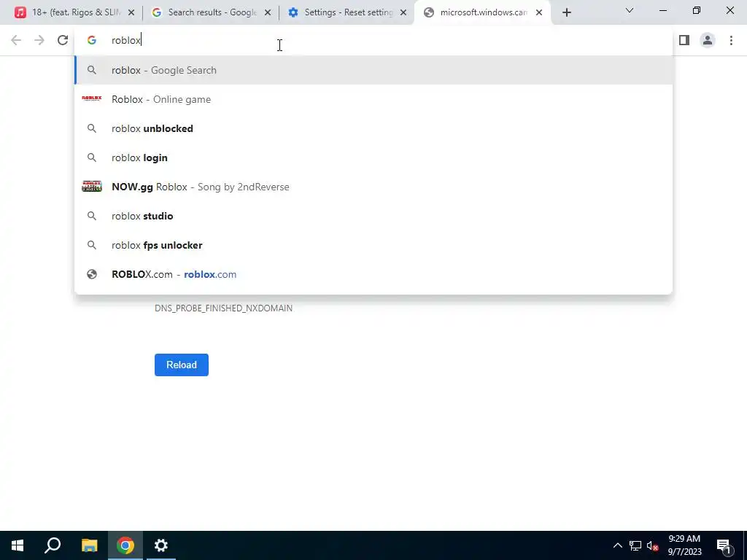
Task: Open the profile avatar menu
Action: pos(708,40)
